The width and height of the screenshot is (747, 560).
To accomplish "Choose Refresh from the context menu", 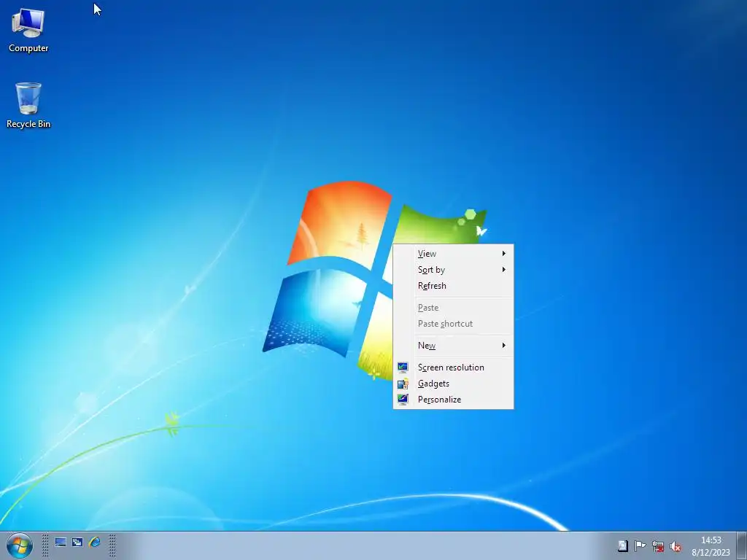I will [453, 286].
